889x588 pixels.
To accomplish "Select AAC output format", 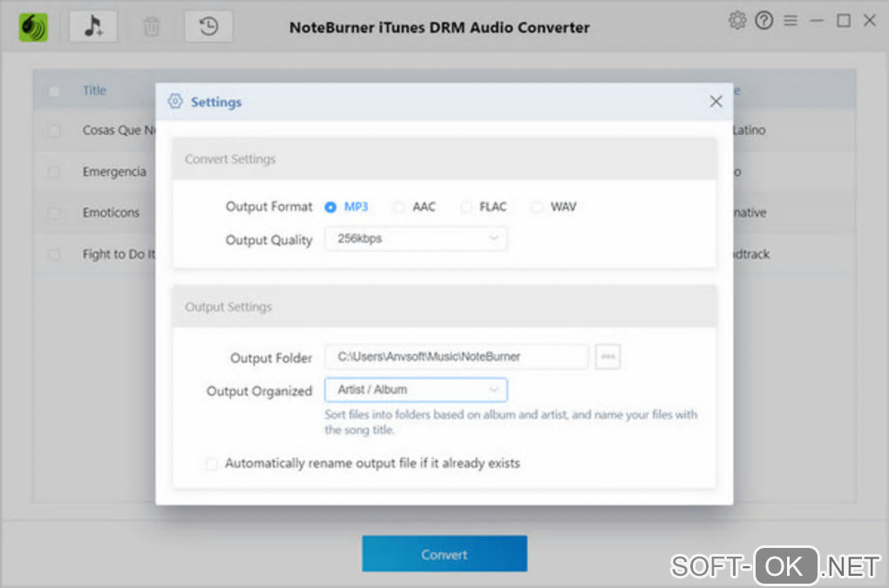I will pyautogui.click(x=398, y=207).
